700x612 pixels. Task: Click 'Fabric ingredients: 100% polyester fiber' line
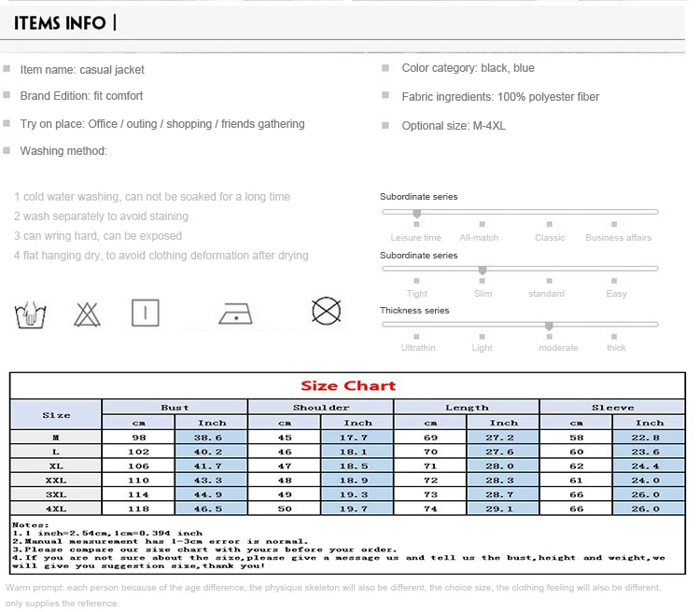pyautogui.click(x=500, y=97)
